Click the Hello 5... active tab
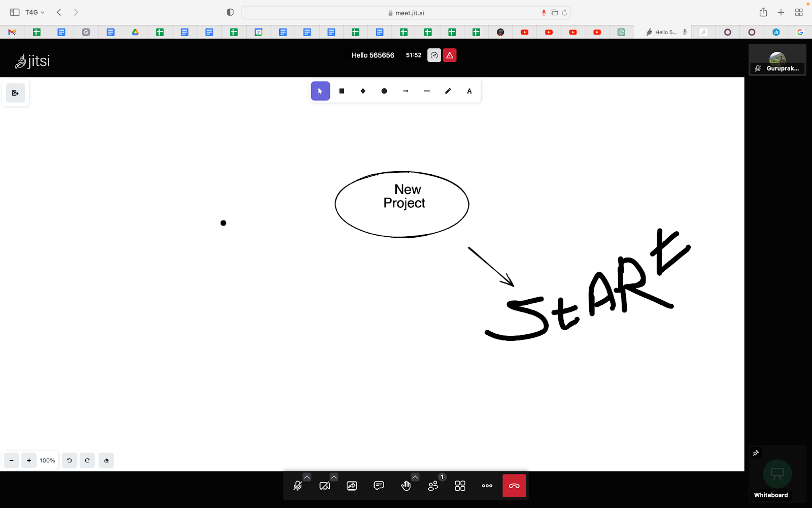Image resolution: width=812 pixels, height=508 pixels. point(662,32)
